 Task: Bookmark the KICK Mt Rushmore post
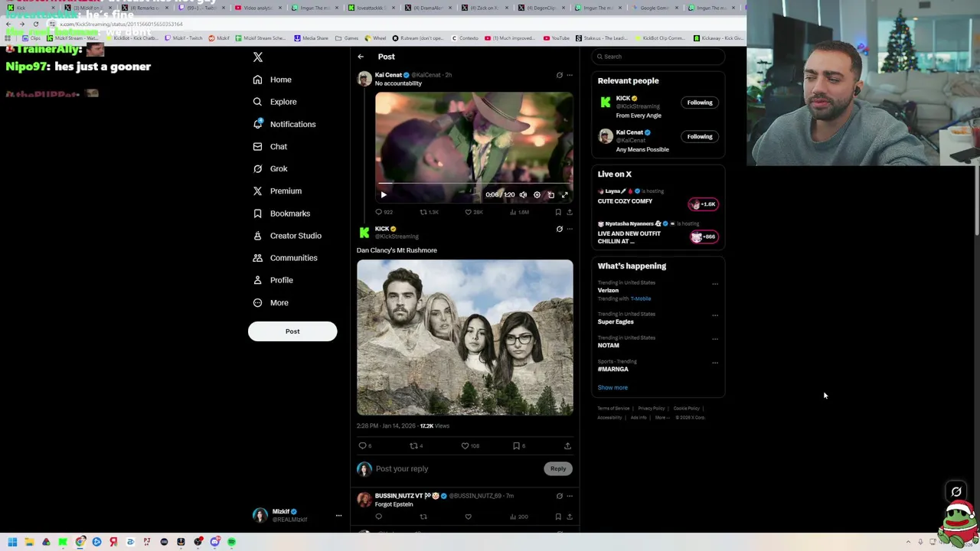point(519,445)
